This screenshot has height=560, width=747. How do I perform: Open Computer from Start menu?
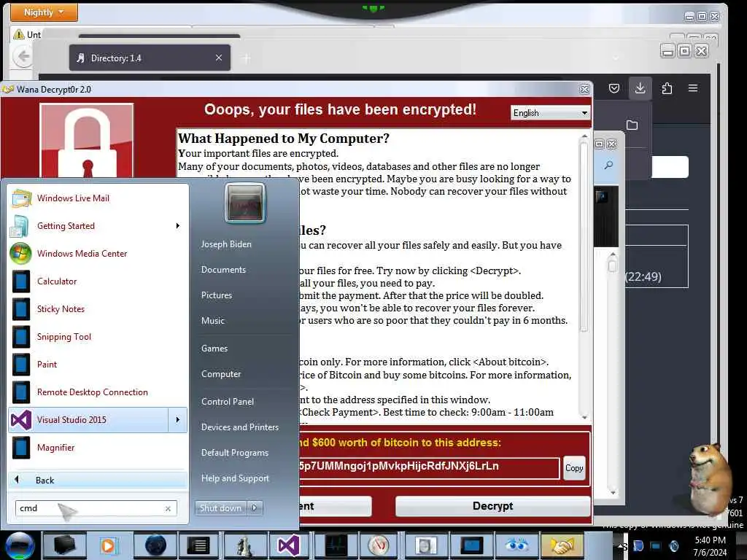220,374
